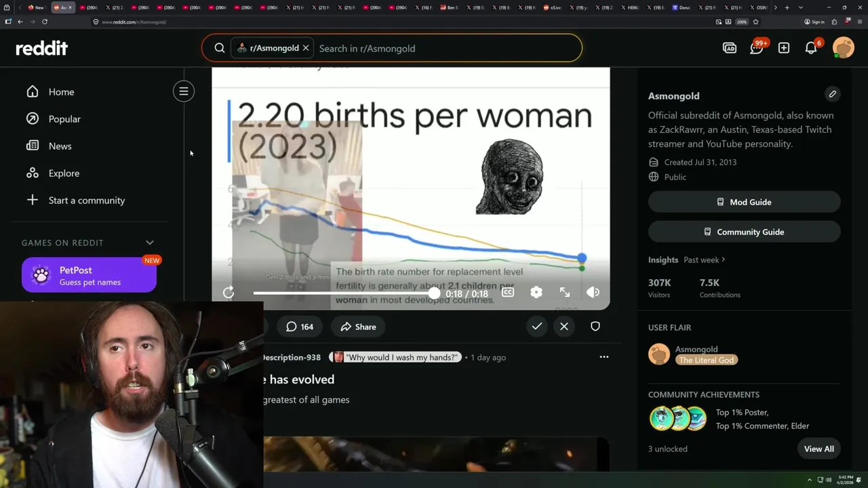The width and height of the screenshot is (868, 488).
Task: Collapse the left sidebar with hamburger button
Action: (184, 91)
